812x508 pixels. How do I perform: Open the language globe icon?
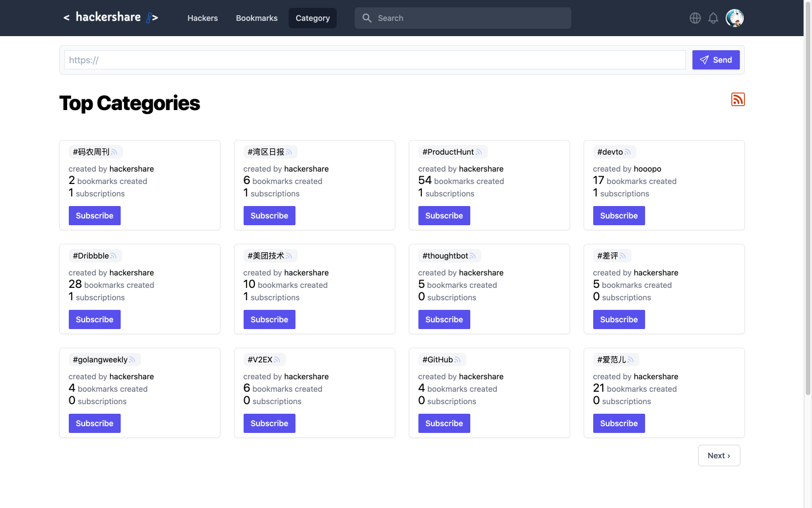(695, 17)
